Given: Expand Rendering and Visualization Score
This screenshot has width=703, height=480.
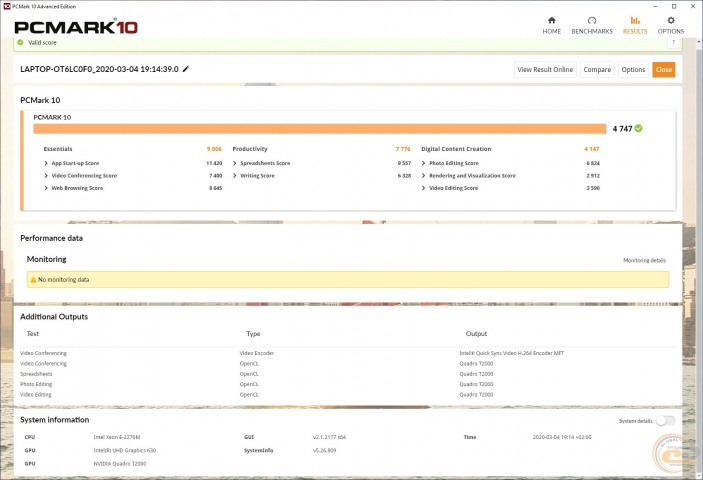Looking at the screenshot, I should (423, 176).
